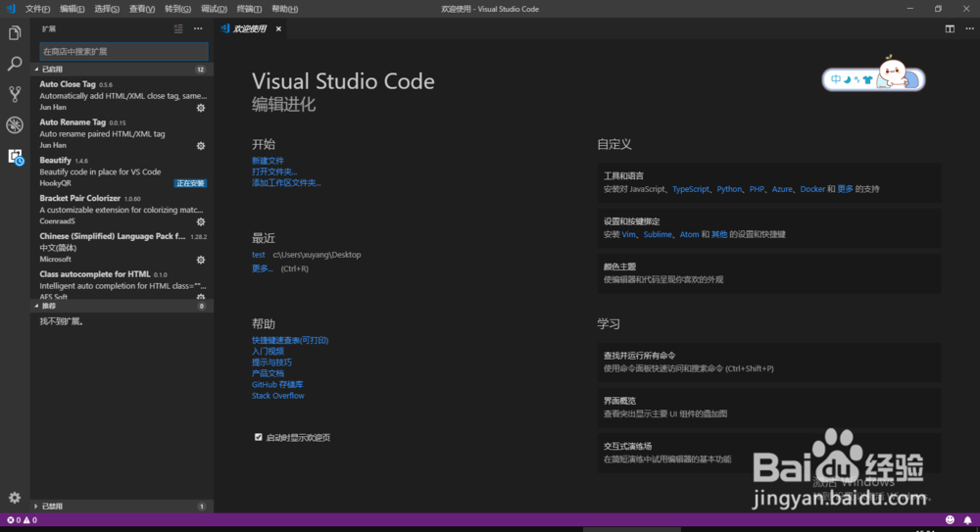Open the 编辑(E) menu
980x532 pixels.
(x=72, y=9)
